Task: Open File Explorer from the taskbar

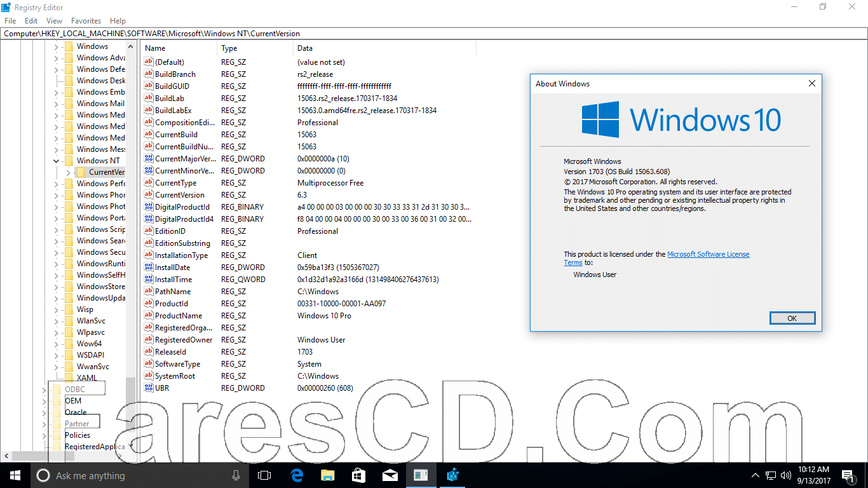Action: [327, 475]
